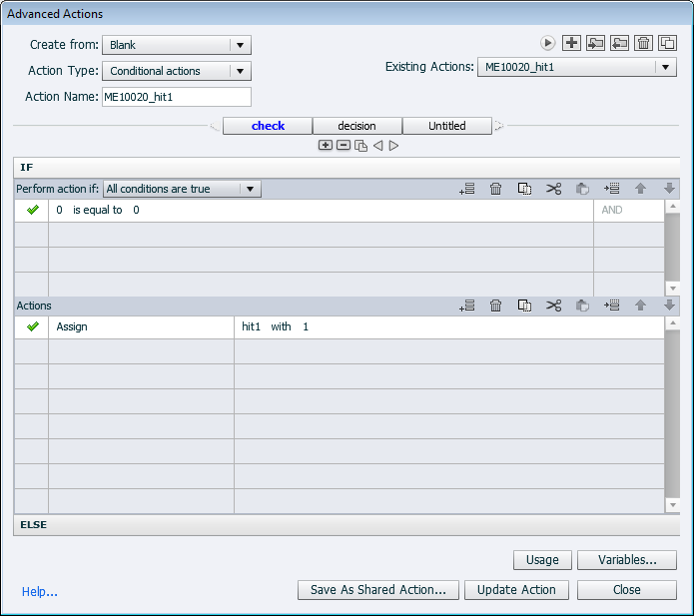Image resolution: width=694 pixels, height=616 pixels.
Task: Move the action row down in Actions toolbar
Action: 669,306
